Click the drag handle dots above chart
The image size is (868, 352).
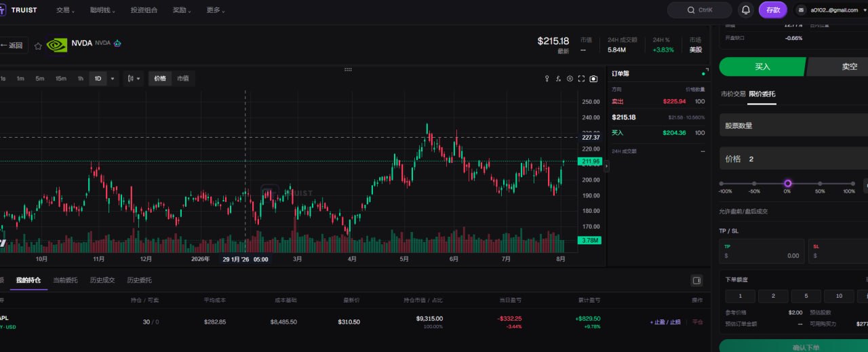pos(348,69)
